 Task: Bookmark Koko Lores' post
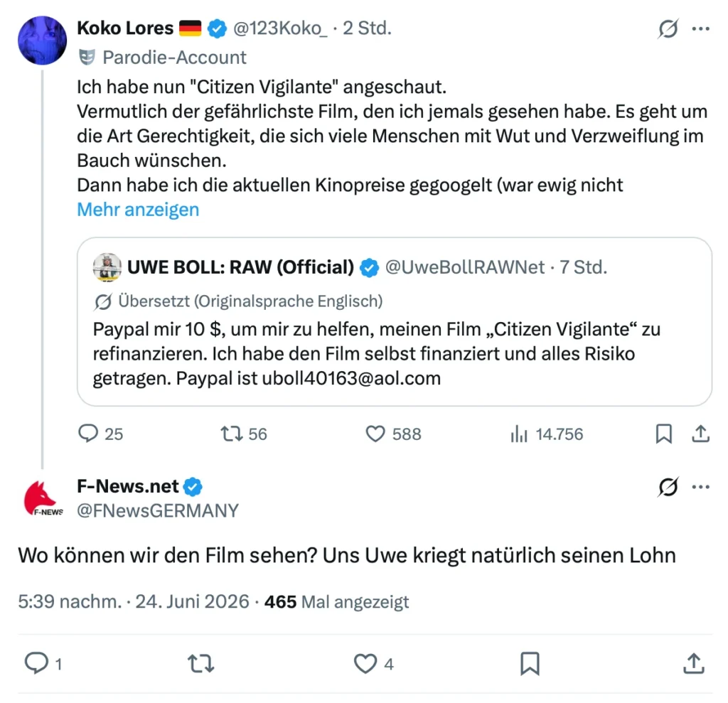663,434
